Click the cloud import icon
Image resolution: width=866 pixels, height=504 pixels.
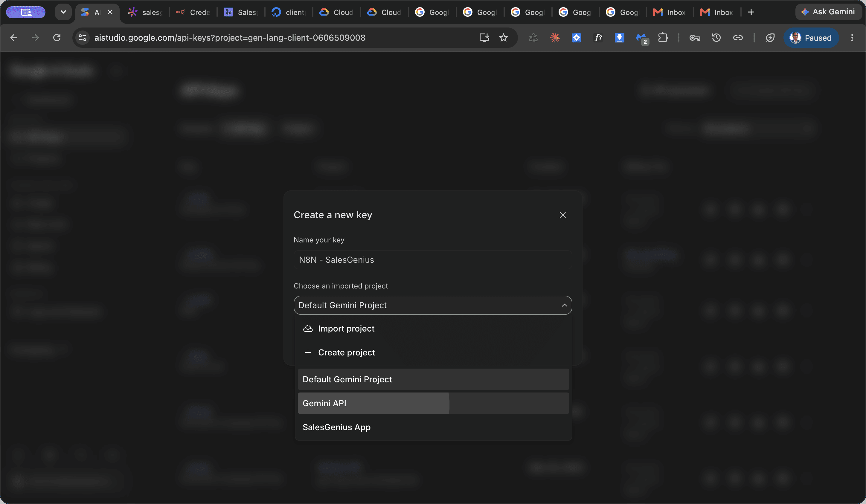[x=308, y=329]
